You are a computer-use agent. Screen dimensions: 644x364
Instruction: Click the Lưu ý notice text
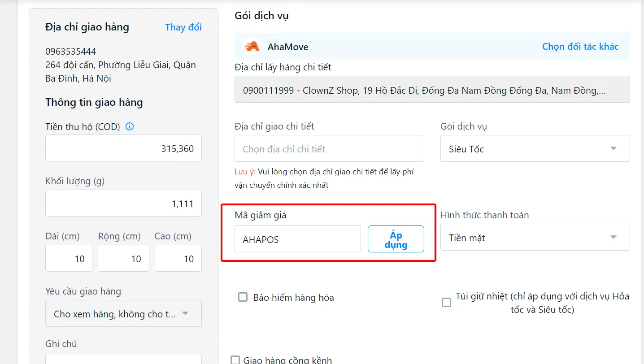point(324,178)
